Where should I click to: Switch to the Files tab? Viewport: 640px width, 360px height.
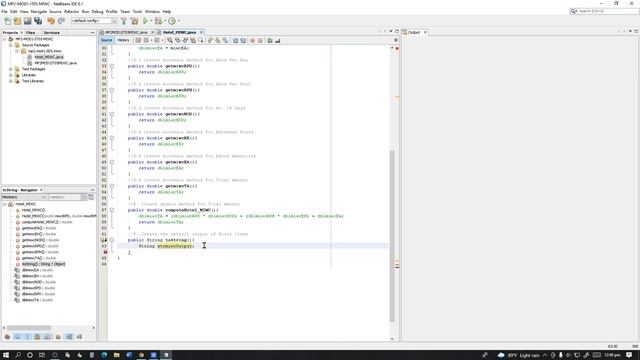click(31, 32)
